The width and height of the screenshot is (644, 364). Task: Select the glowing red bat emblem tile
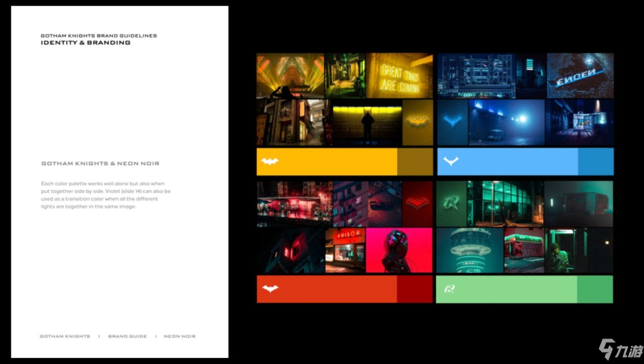coord(418,204)
